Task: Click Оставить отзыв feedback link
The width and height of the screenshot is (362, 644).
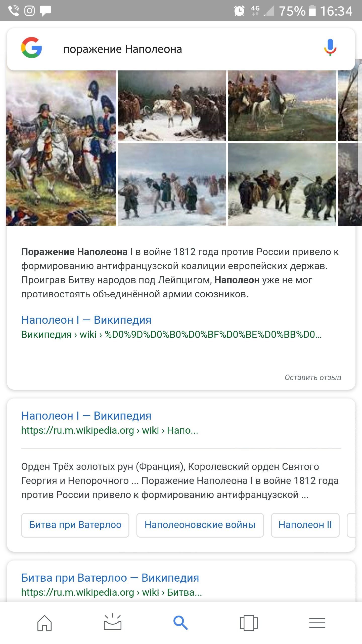Action: click(x=313, y=378)
